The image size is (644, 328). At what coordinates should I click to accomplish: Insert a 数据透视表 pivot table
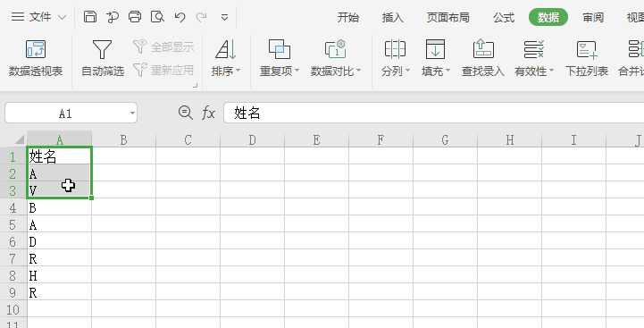coord(36,58)
